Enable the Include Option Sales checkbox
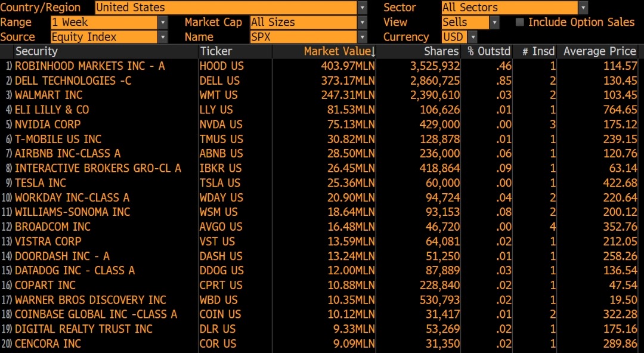This screenshot has height=353, width=644. 519,22
